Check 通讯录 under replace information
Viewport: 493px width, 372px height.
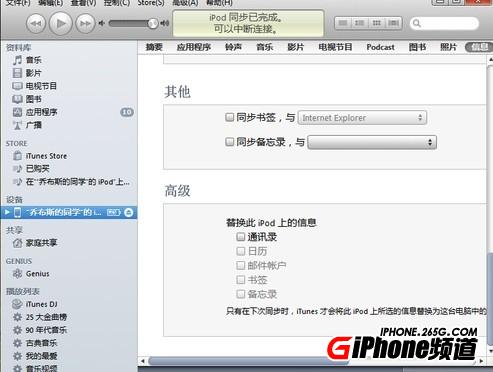click(241, 237)
